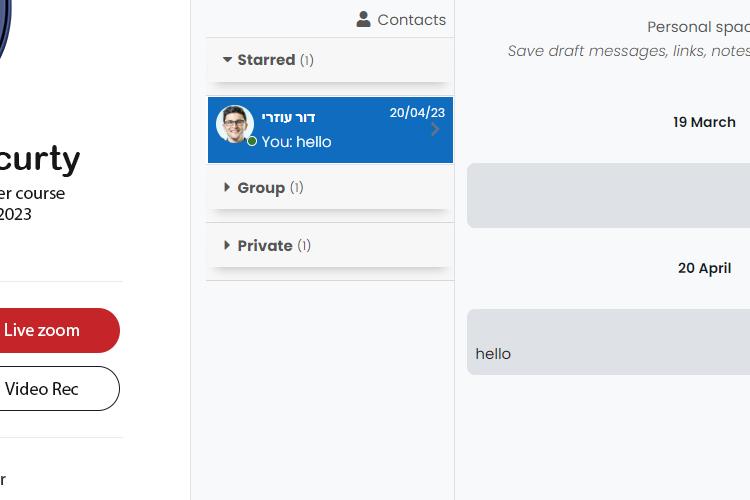750x500 pixels.
Task: Select the Contacts link text
Action: click(411, 20)
